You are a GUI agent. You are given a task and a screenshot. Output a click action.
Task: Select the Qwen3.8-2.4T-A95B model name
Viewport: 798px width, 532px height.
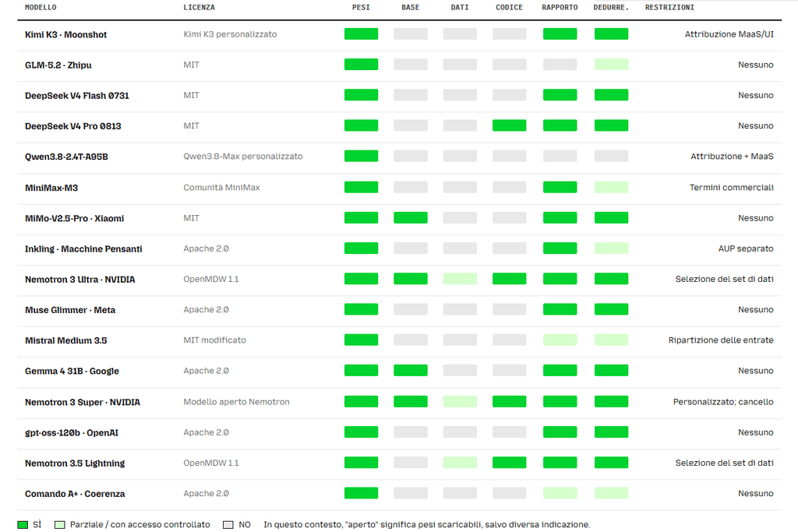tap(66, 157)
